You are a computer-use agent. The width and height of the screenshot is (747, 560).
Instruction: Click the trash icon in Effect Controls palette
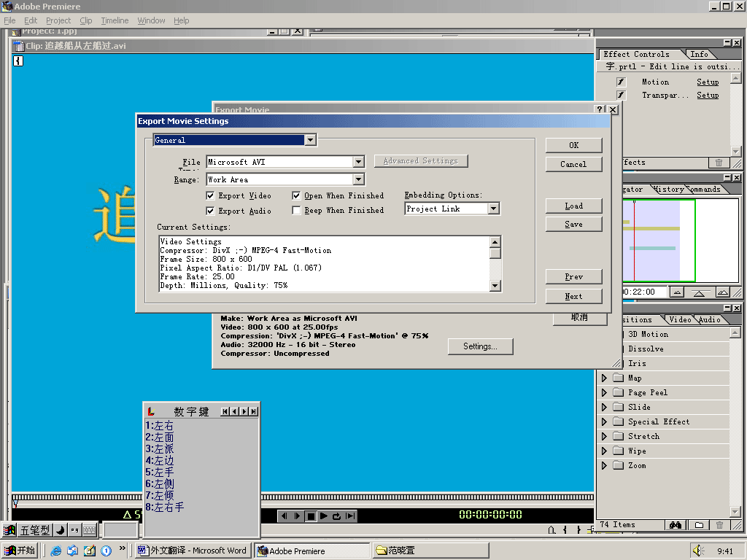tap(719, 163)
